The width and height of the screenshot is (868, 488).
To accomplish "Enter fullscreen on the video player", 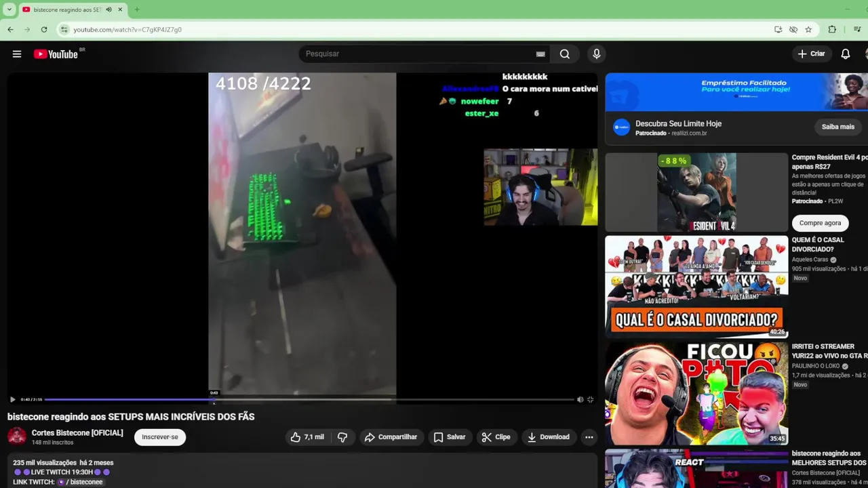I will (591, 399).
